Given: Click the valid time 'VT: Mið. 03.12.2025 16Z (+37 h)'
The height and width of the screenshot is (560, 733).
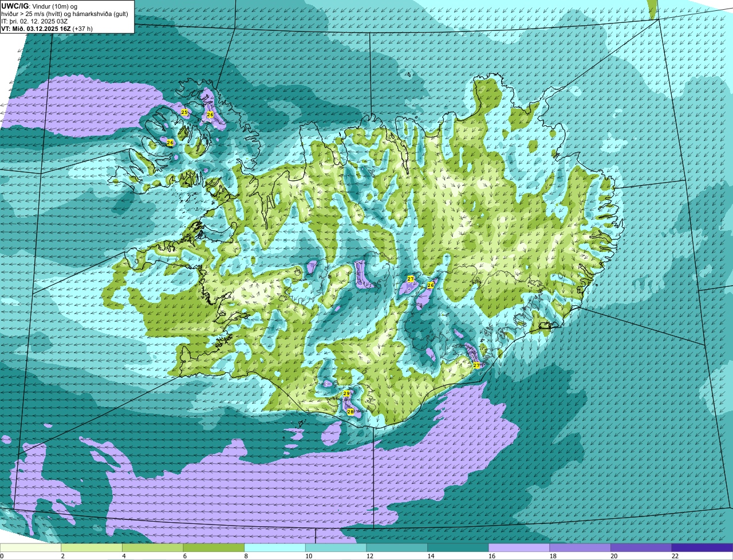Looking at the screenshot, I should 47,28.
